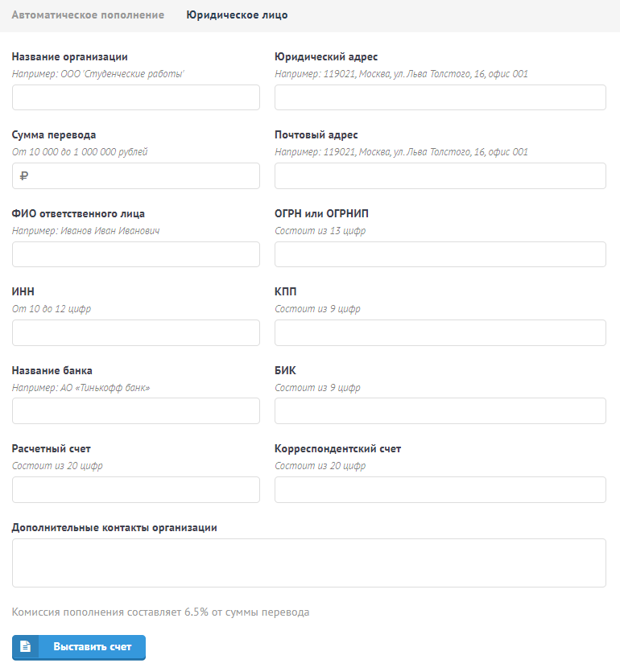Click the Комиссия пополнения 6.5% notice text
The image size is (620, 672).
coord(160,612)
